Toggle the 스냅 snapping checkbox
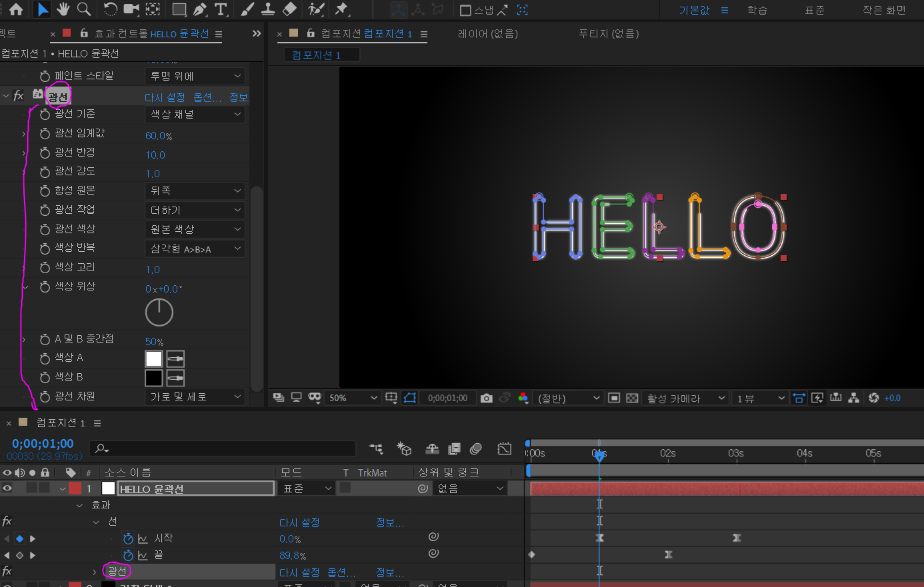Image resolution: width=924 pixels, height=587 pixels. [x=466, y=10]
